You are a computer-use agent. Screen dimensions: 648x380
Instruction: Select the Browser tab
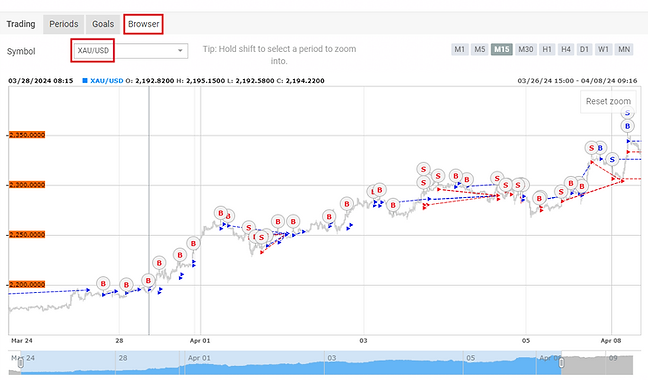143,24
